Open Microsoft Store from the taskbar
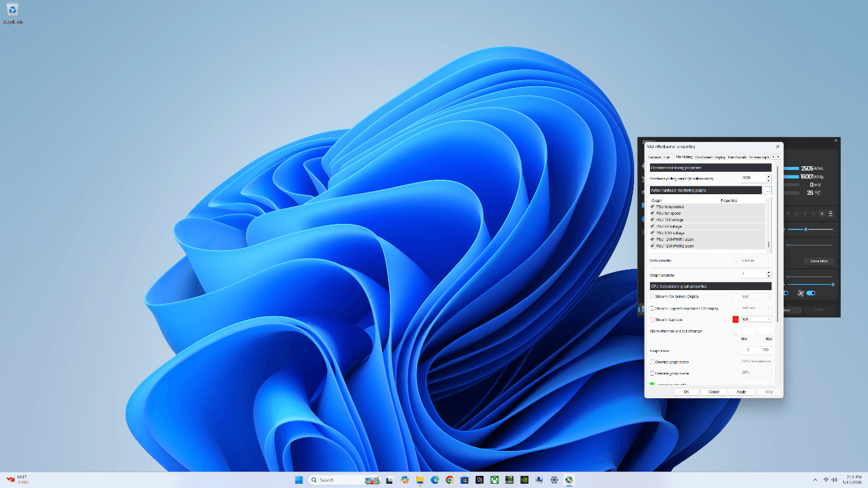The image size is (868, 488). [x=465, y=480]
